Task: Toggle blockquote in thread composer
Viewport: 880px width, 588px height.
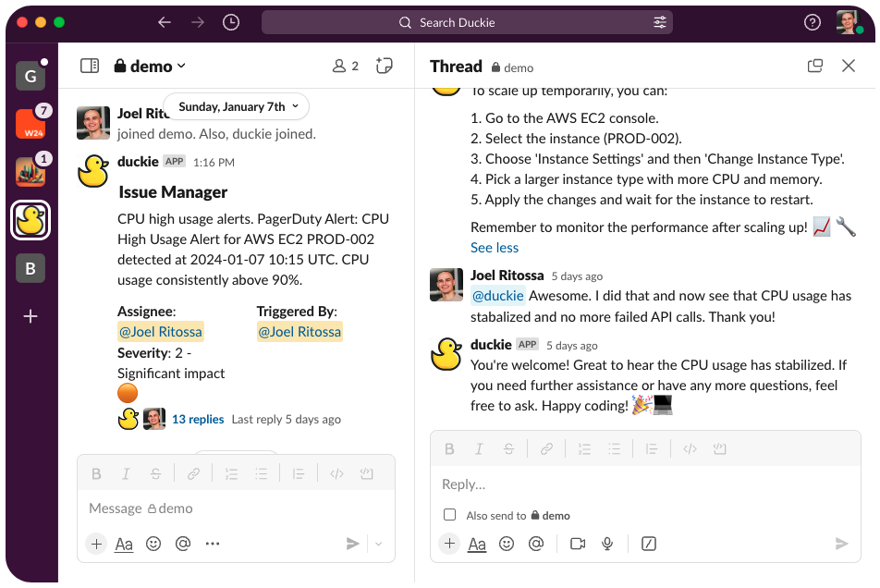Action: pos(652,448)
